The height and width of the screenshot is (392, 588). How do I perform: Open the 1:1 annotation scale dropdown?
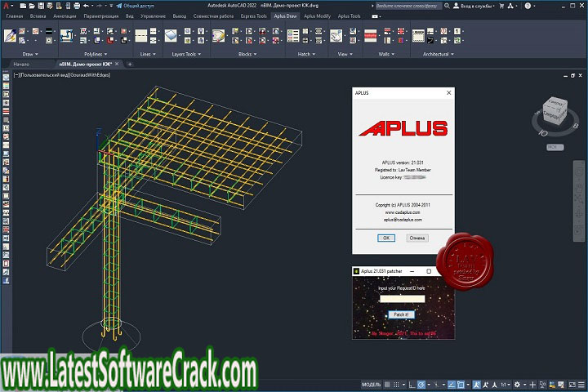[x=506, y=385]
